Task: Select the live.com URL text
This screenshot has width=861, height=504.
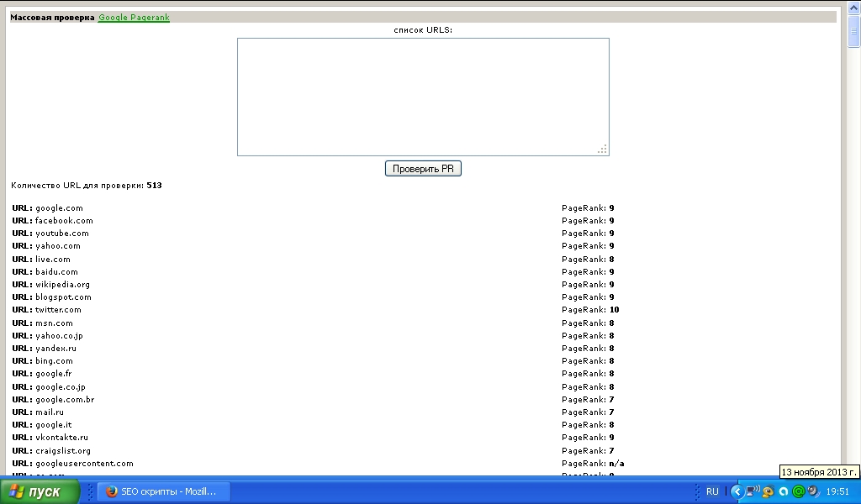Action: pos(53,259)
